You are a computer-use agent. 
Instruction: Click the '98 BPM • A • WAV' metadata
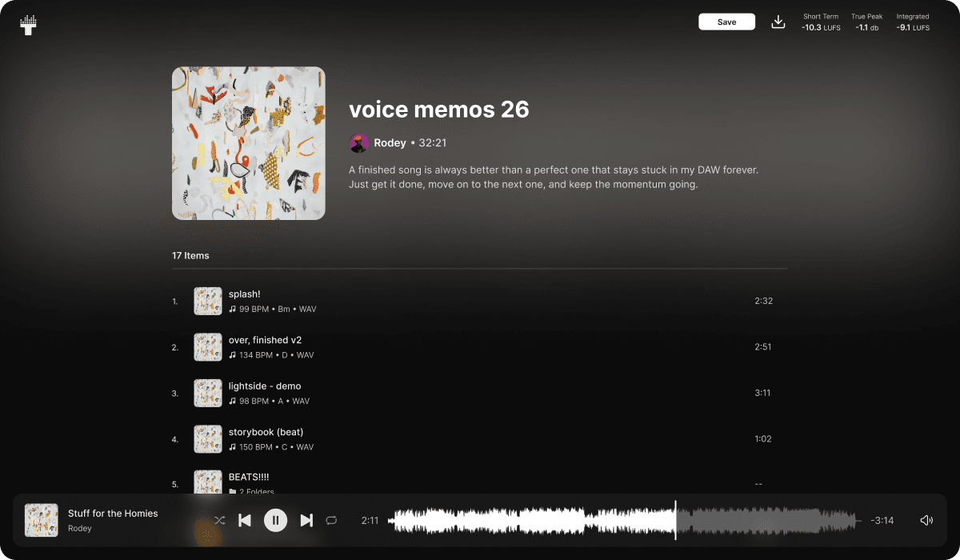pos(274,401)
